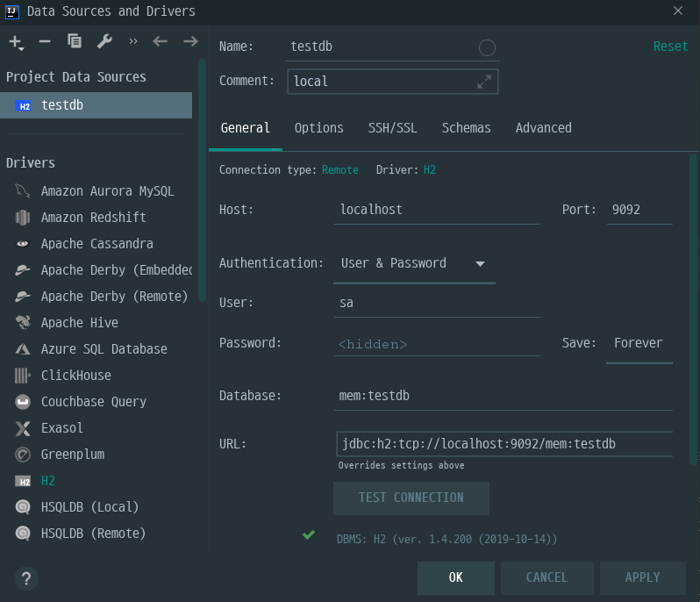Click hidden Password field

437,344
